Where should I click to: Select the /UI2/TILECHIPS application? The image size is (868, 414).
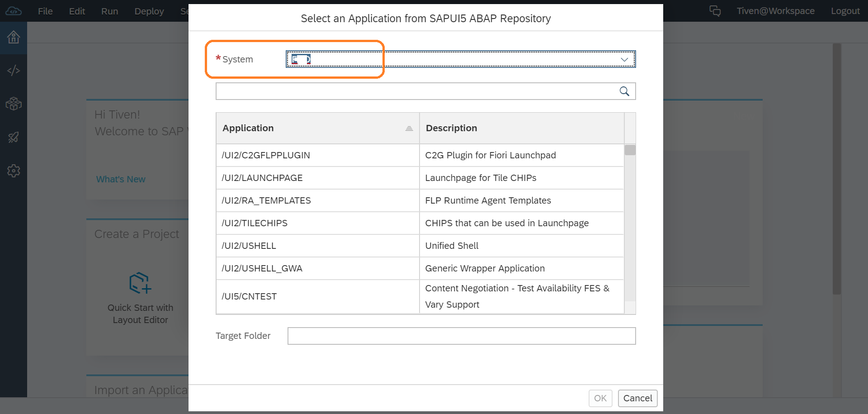tap(318, 223)
